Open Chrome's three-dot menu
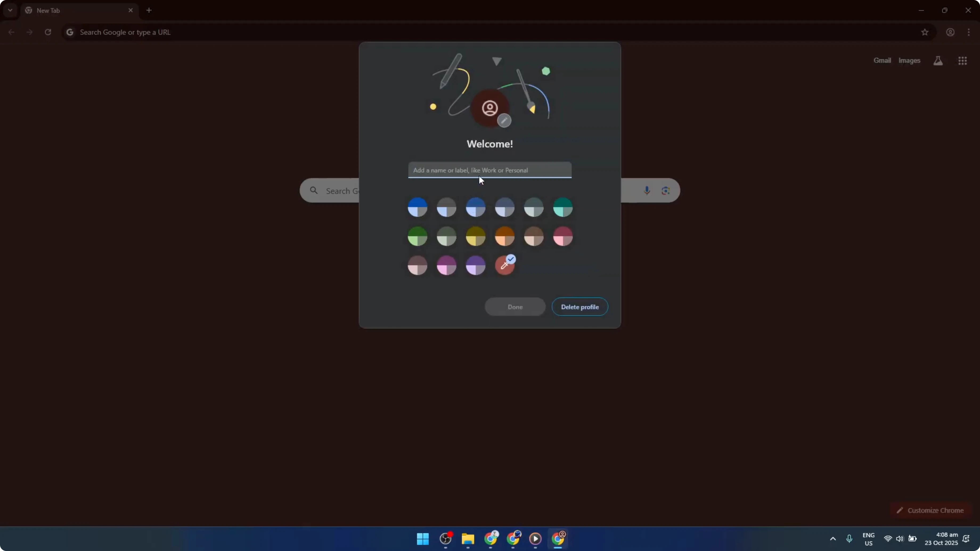The width and height of the screenshot is (980, 551). coord(969,32)
